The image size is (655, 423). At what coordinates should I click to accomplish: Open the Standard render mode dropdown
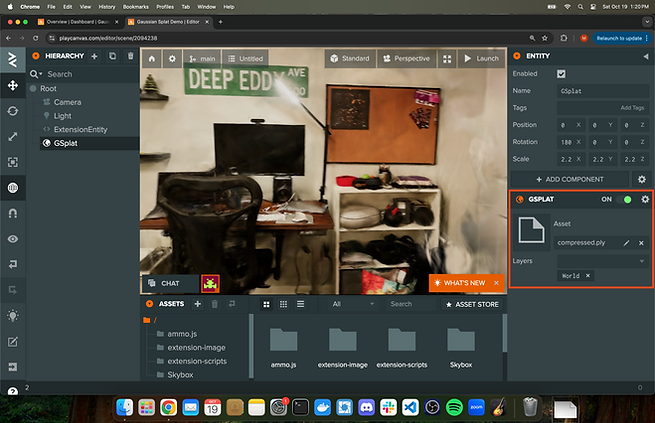[x=349, y=59]
